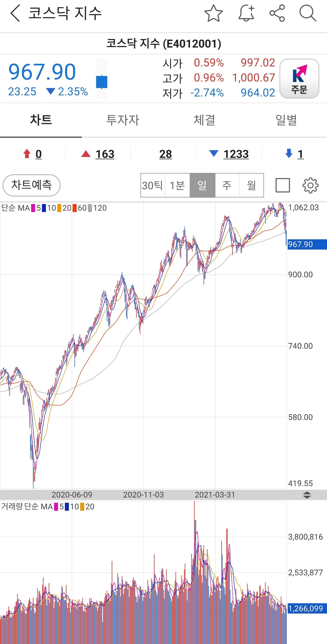Click the red rising triangle icon
The height and width of the screenshot is (644, 327).
[86, 154]
